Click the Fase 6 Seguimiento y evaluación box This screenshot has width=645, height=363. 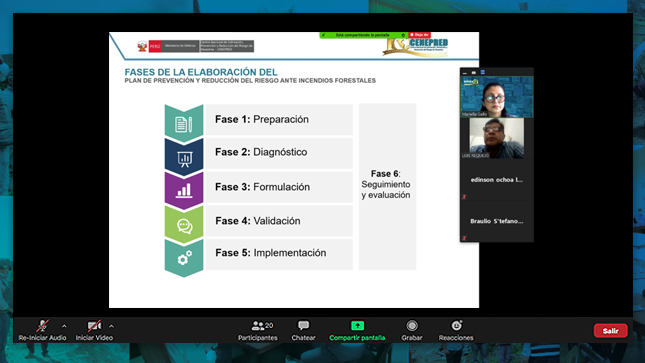click(387, 186)
